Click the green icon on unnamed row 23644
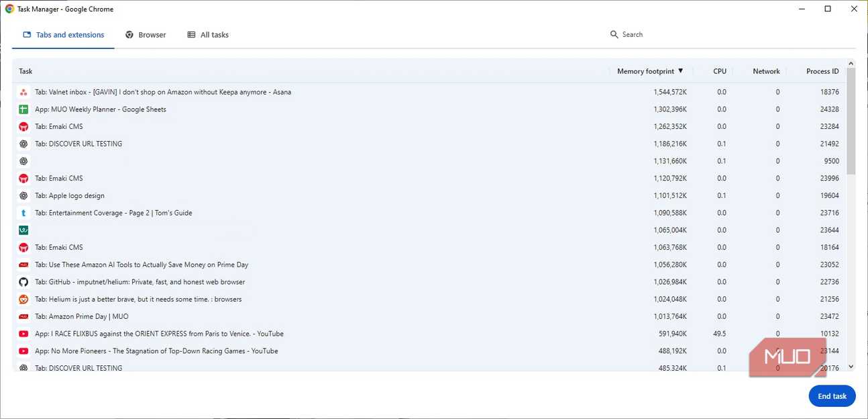This screenshot has height=419, width=868. (x=23, y=230)
